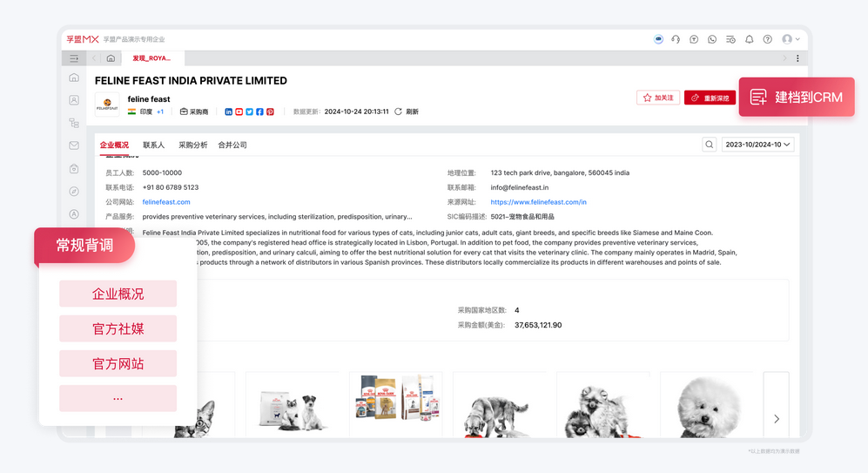Click the Pinterest social icon
Image resolution: width=868 pixels, height=473 pixels.
point(271,112)
